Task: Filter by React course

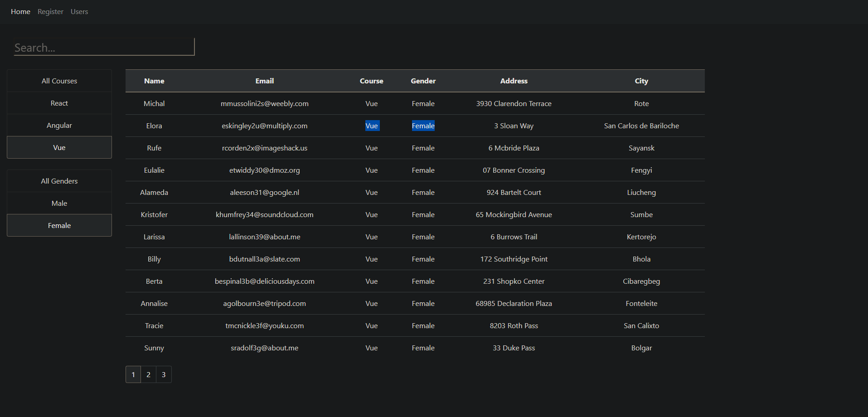Action: (59, 103)
